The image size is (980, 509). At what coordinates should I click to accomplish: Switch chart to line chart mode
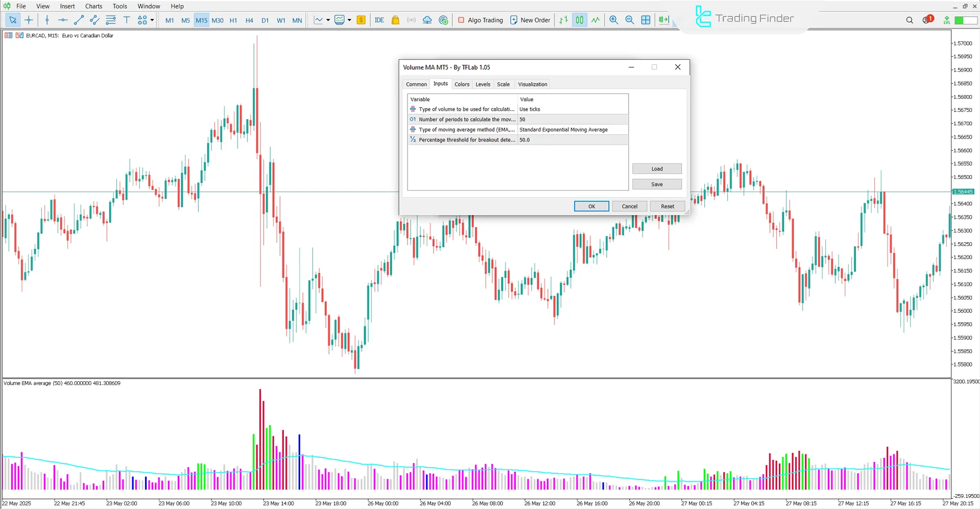click(x=595, y=20)
